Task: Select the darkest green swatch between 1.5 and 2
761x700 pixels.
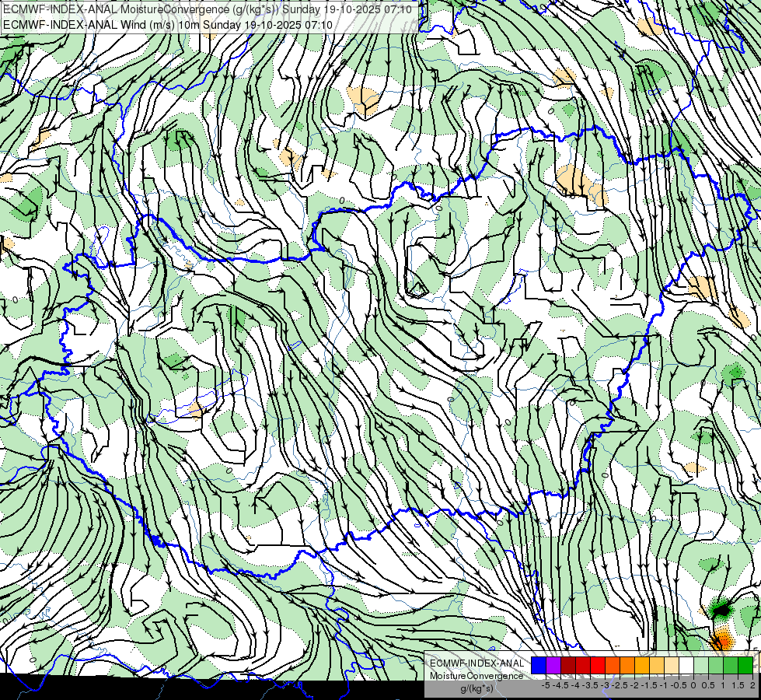Action: (745, 665)
